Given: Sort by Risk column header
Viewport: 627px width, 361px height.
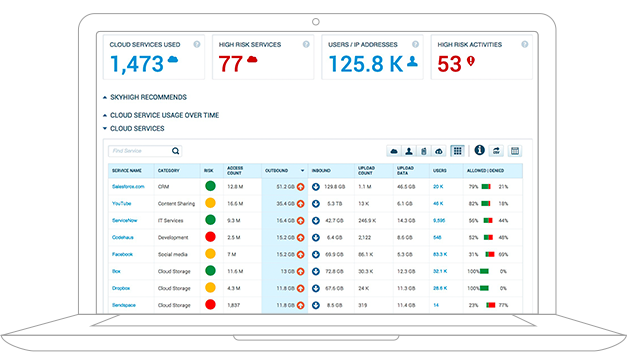Looking at the screenshot, I should point(209,171).
